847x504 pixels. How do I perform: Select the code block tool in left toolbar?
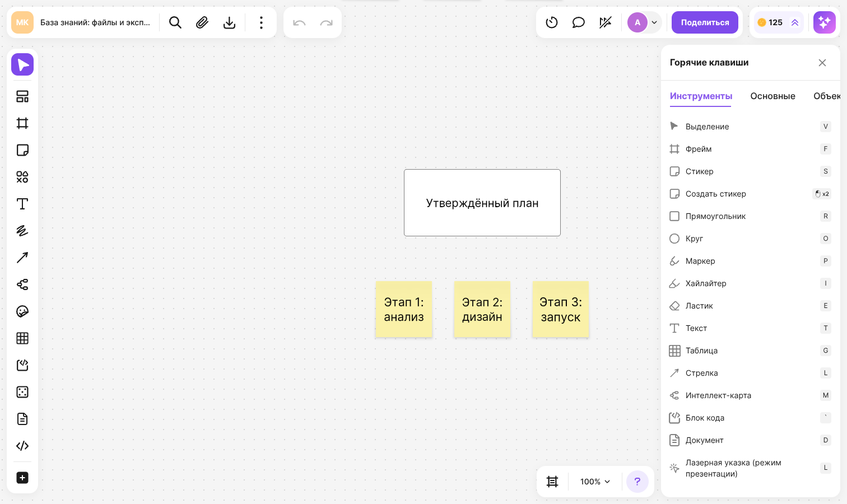[x=22, y=365]
